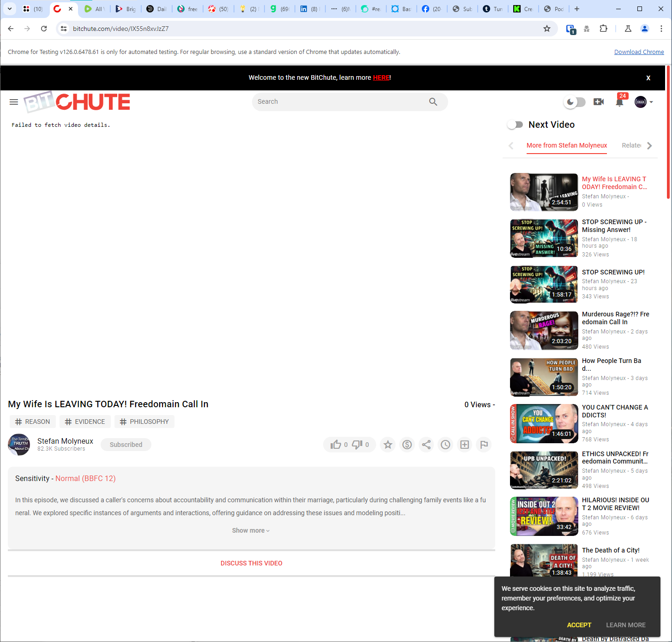Open ETHICS UNPACKED video thumbnail
672x642 pixels.
point(544,470)
